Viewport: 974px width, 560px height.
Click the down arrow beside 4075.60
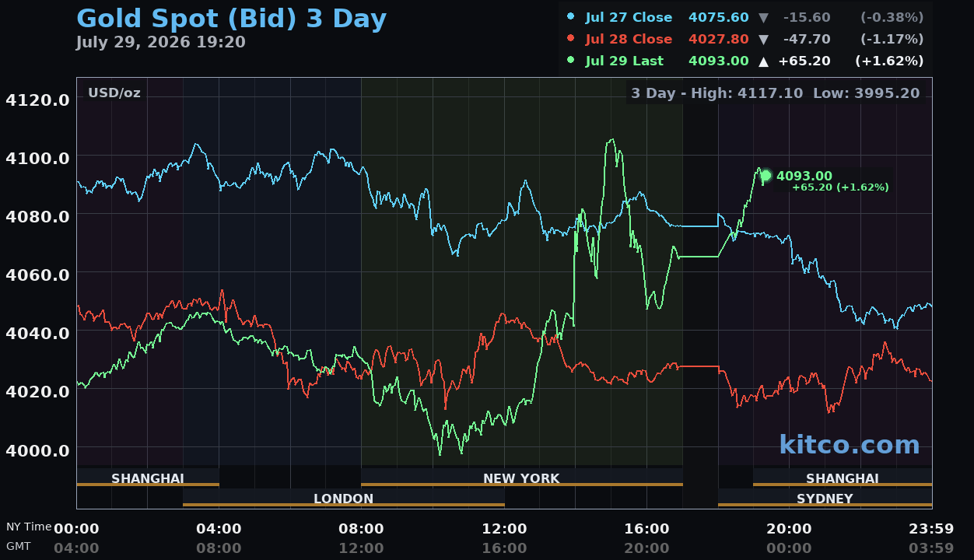(763, 17)
